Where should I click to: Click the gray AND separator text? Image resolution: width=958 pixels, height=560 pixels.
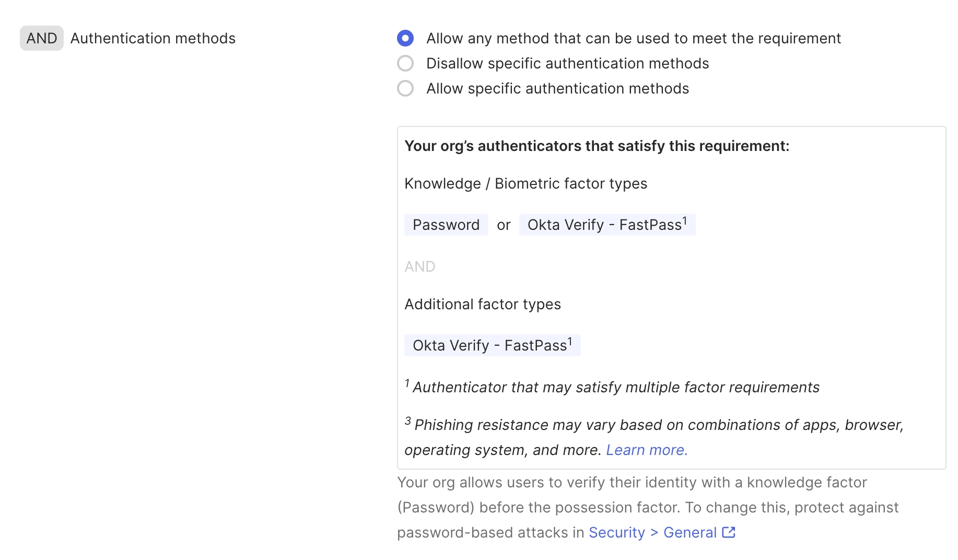point(419,266)
